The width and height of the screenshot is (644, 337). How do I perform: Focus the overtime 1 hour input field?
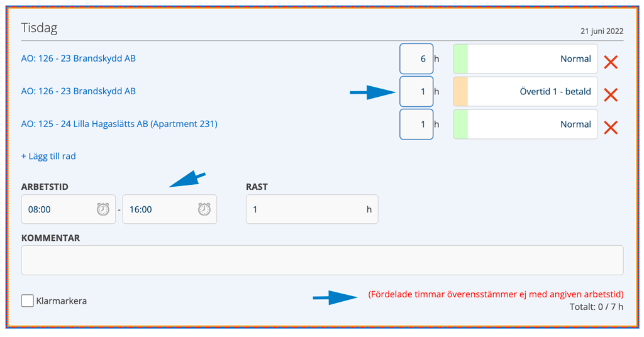[x=416, y=92]
